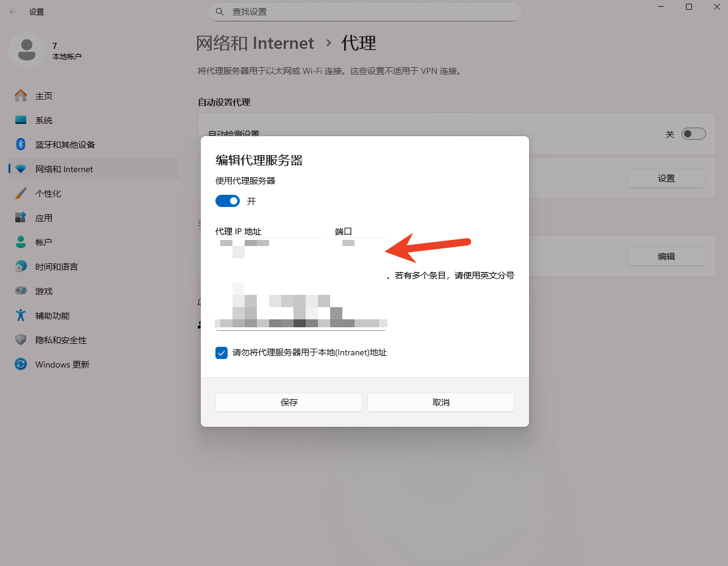Click the 保存 button in dialog
Viewport: 728px width, 566px height.
pos(289,402)
